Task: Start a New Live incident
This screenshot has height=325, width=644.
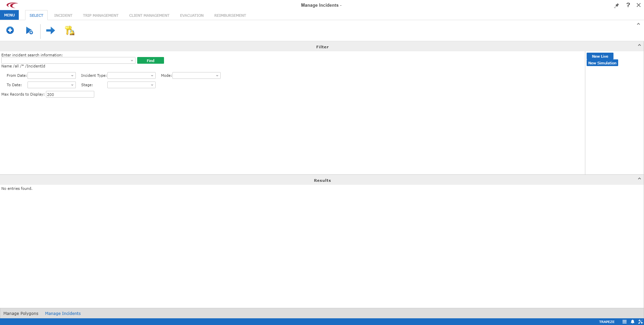Action: click(599, 56)
